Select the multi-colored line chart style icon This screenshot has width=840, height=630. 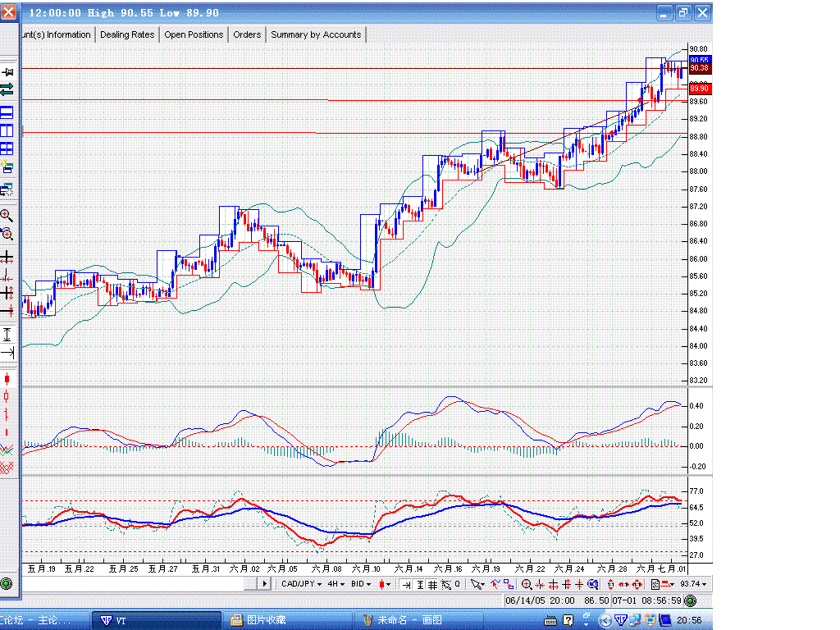[7, 450]
